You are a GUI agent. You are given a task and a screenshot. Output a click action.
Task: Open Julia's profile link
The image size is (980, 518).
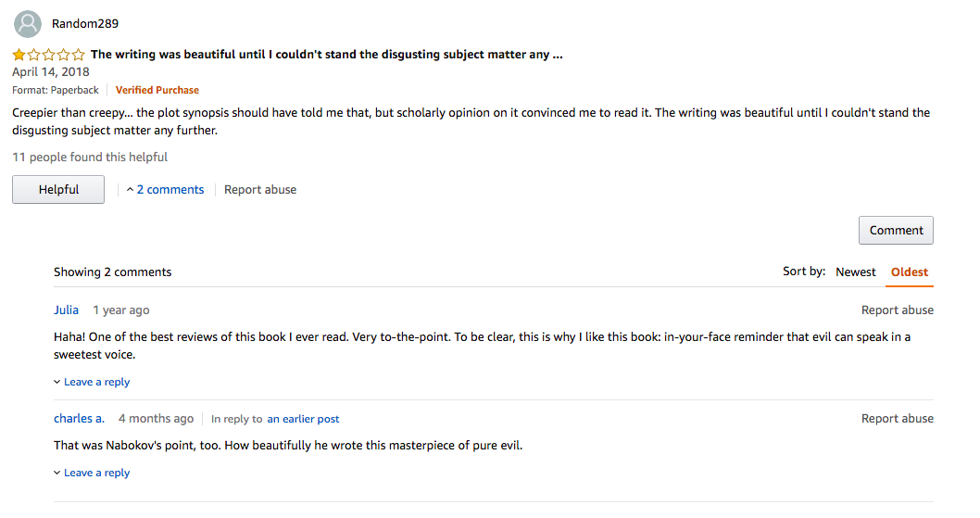(67, 310)
